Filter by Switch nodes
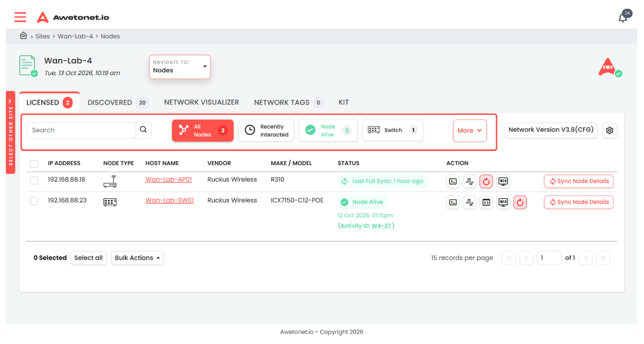 tap(392, 130)
